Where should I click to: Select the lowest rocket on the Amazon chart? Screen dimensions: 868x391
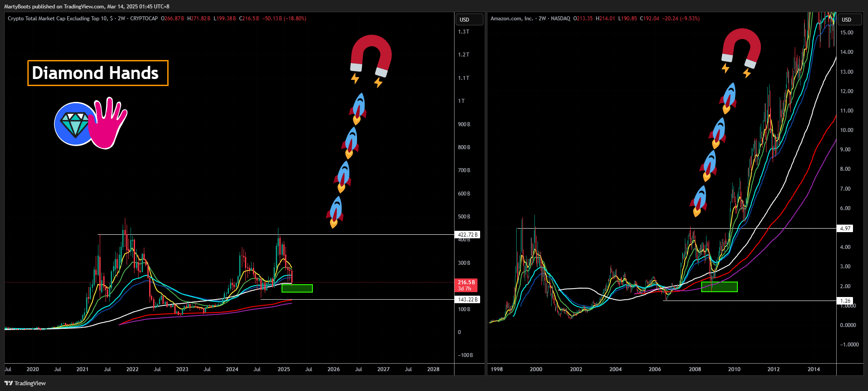(699, 201)
